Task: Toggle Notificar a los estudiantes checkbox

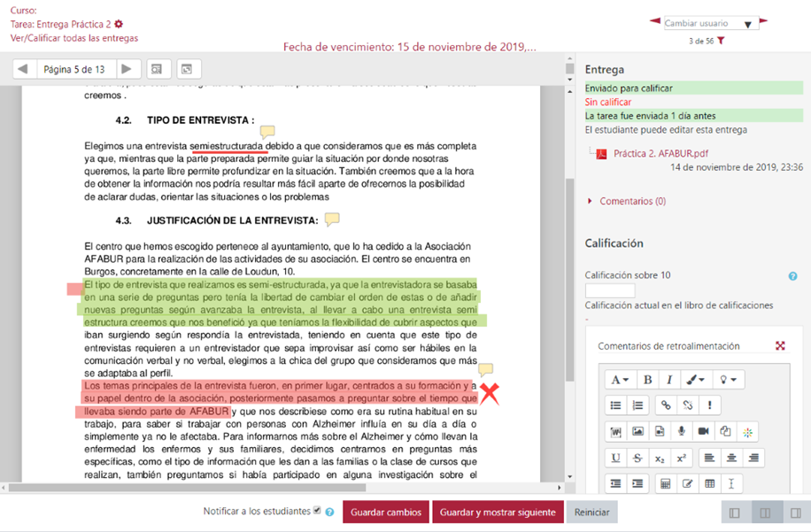Action: (x=317, y=510)
